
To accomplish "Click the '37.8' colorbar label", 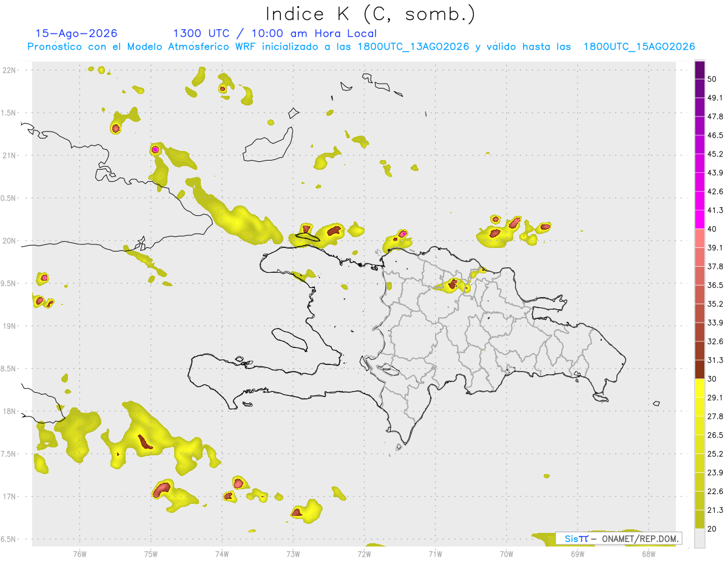I will pyautogui.click(x=715, y=266).
